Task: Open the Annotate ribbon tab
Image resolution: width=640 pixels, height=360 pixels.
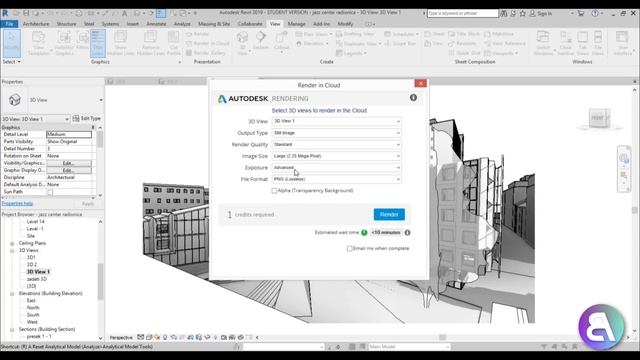Action: tap(156, 24)
